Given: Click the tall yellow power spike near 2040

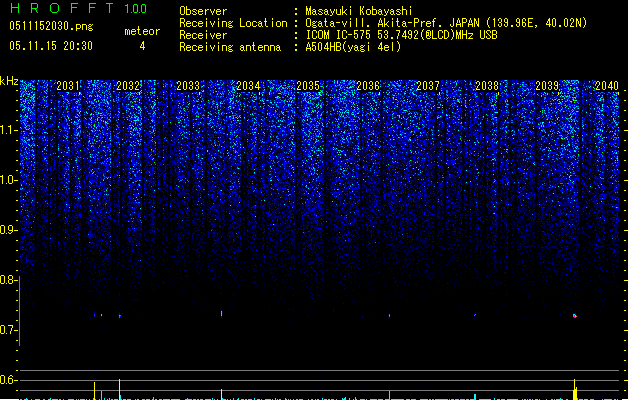Looking at the screenshot, I should 575,389.
